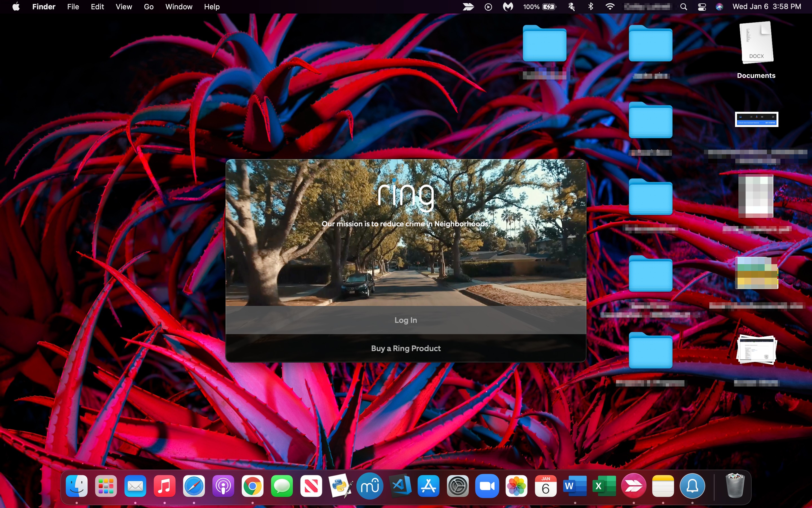
Task: Open the Finder menu in menu bar
Action: pyautogui.click(x=44, y=7)
